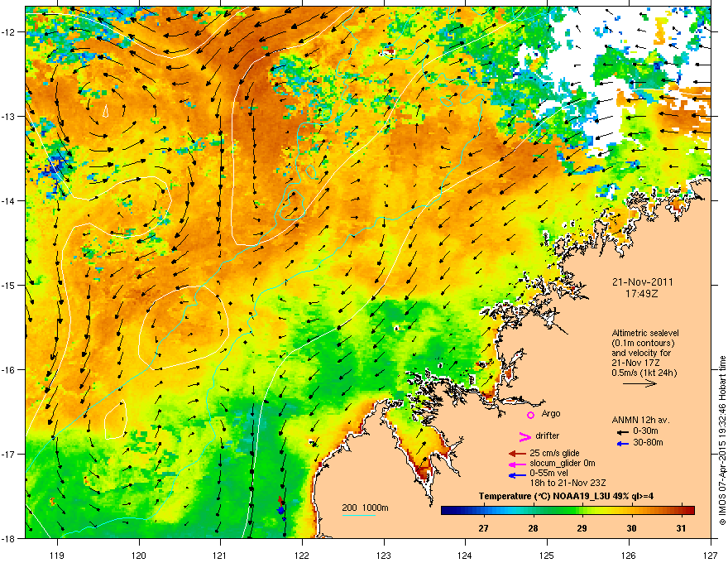Click the 'Altimetric sealevel' caption line
The height and width of the screenshot is (563, 728).
(x=645, y=333)
